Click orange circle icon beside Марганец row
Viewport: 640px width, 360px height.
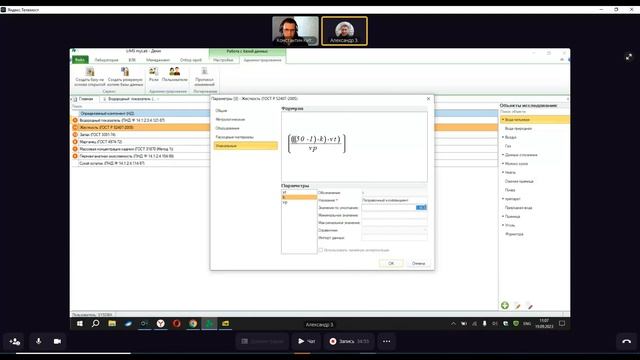[x=75, y=142]
